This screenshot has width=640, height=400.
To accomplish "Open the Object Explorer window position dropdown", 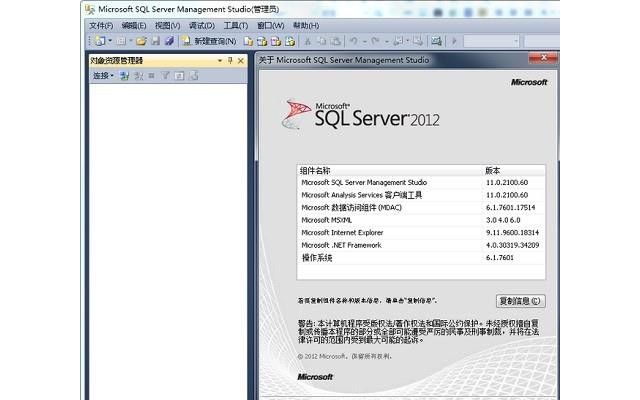I will click(x=220, y=61).
